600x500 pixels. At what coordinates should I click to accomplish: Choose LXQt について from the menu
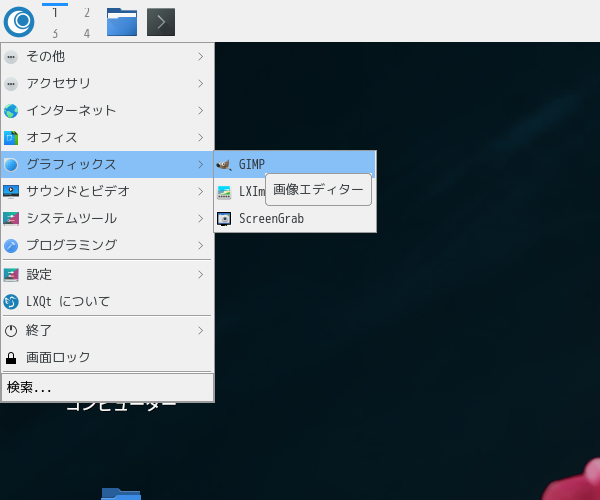coord(107,301)
